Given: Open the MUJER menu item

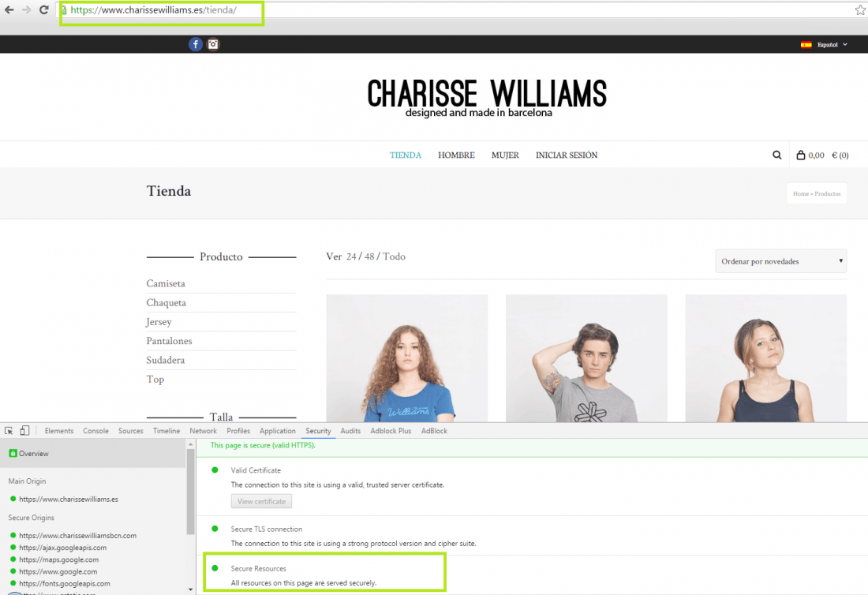Looking at the screenshot, I should 505,155.
